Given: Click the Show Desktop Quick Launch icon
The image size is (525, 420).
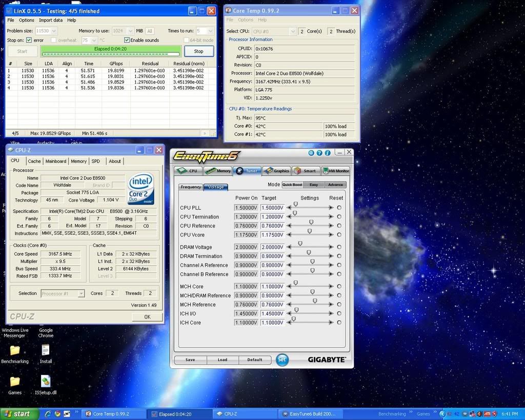Looking at the screenshot, I should pos(67,414).
